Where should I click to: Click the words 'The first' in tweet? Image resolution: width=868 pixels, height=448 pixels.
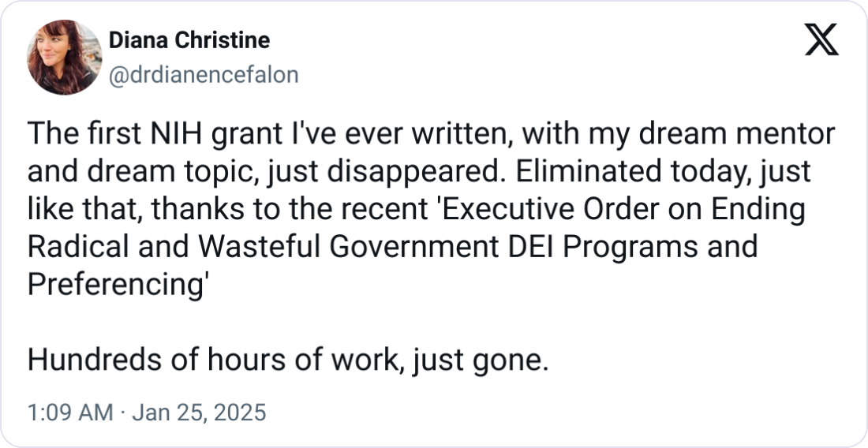pyautogui.click(x=81, y=134)
